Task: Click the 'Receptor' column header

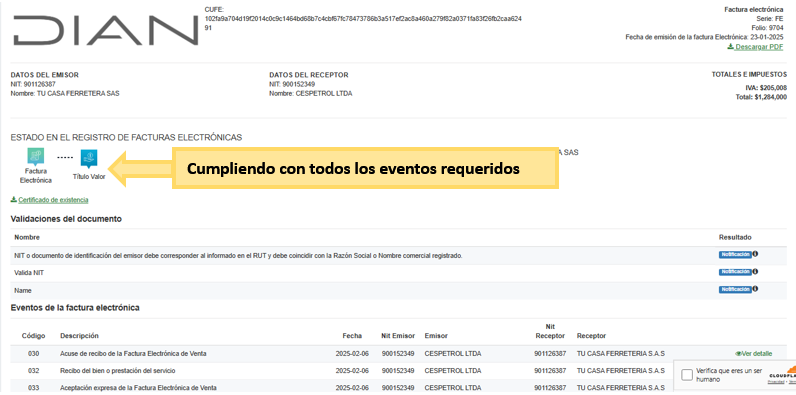Action: coord(591,336)
